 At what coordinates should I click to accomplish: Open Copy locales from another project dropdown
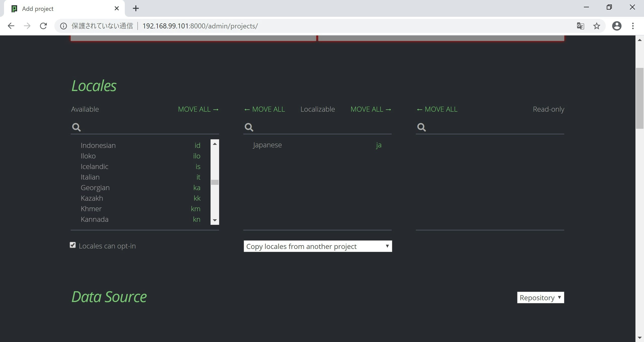[317, 246]
